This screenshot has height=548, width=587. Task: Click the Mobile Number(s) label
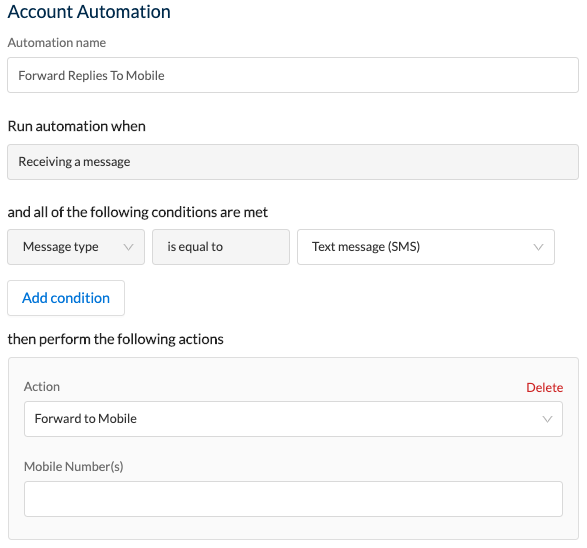tap(74, 467)
